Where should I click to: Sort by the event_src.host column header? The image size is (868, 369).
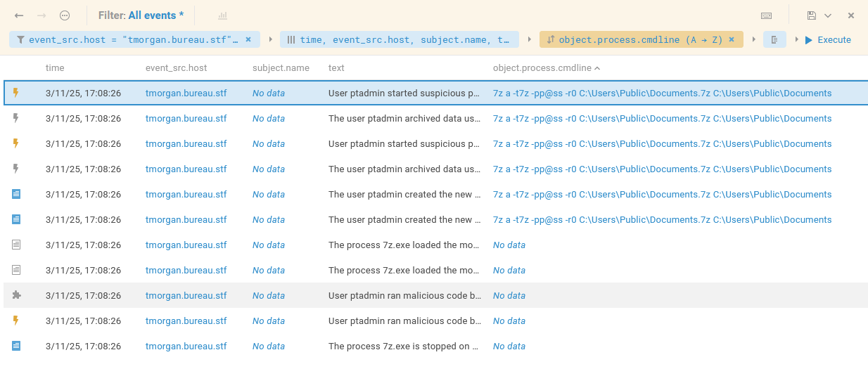(176, 68)
